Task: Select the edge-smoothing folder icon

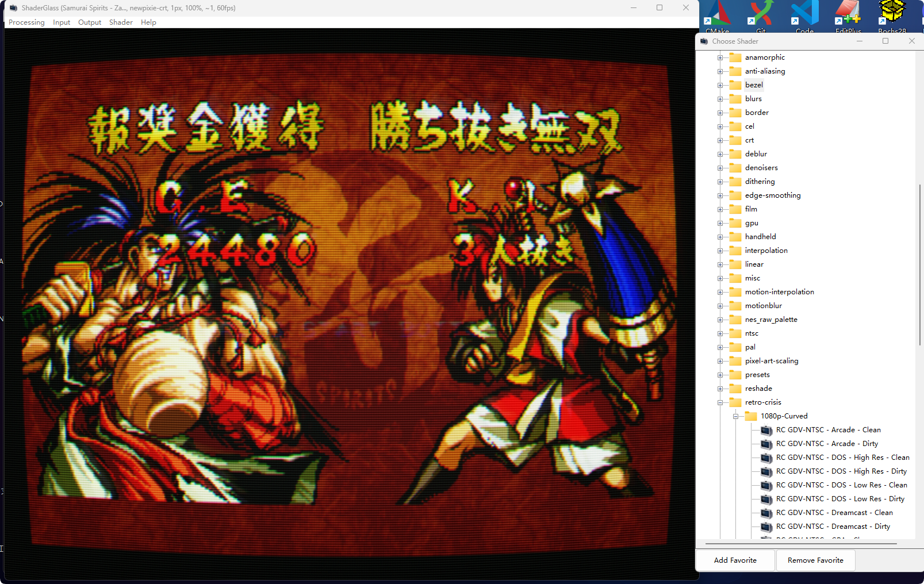Action: point(735,195)
